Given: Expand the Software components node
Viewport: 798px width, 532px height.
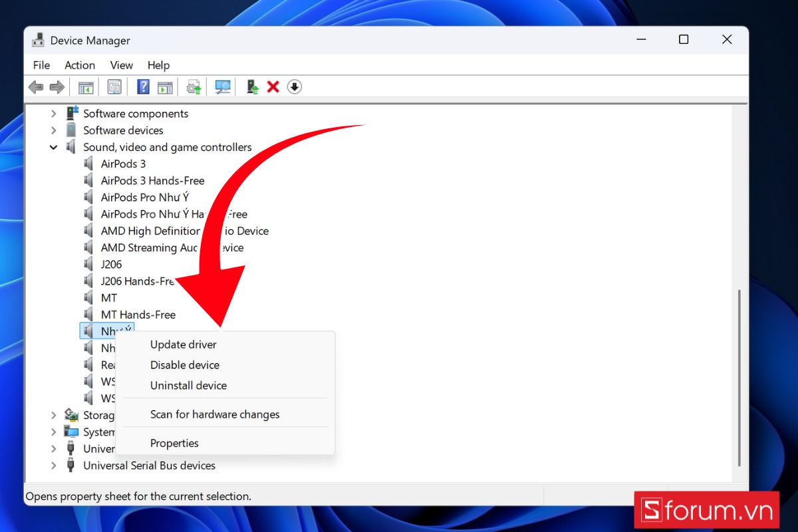Looking at the screenshot, I should [x=54, y=114].
